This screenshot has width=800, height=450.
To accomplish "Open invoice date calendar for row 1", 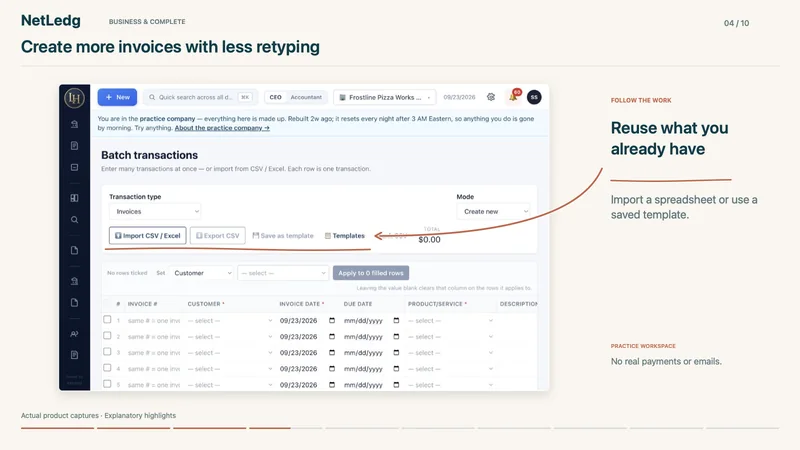I will coord(332,320).
